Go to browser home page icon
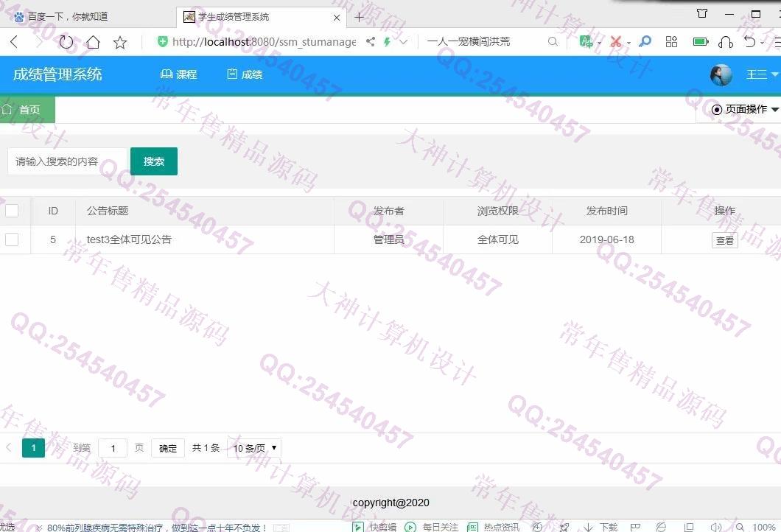This screenshot has width=781, height=532. [x=93, y=42]
